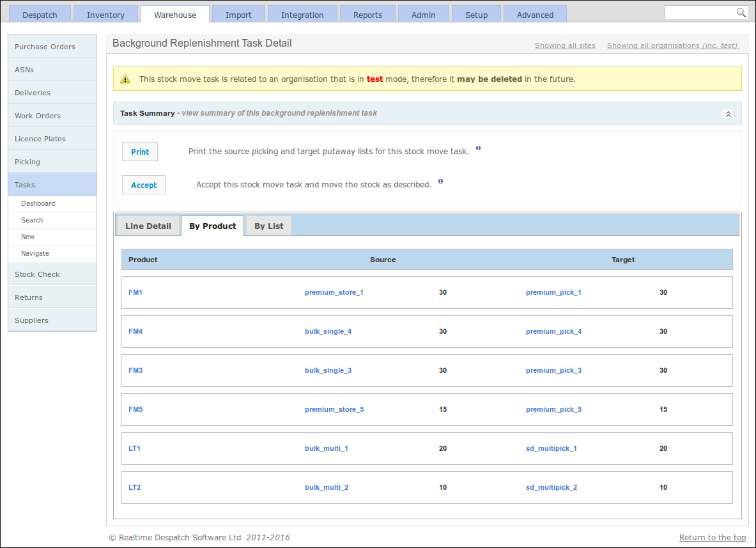
Task: Open target location premium_pick_1
Action: tap(553, 292)
